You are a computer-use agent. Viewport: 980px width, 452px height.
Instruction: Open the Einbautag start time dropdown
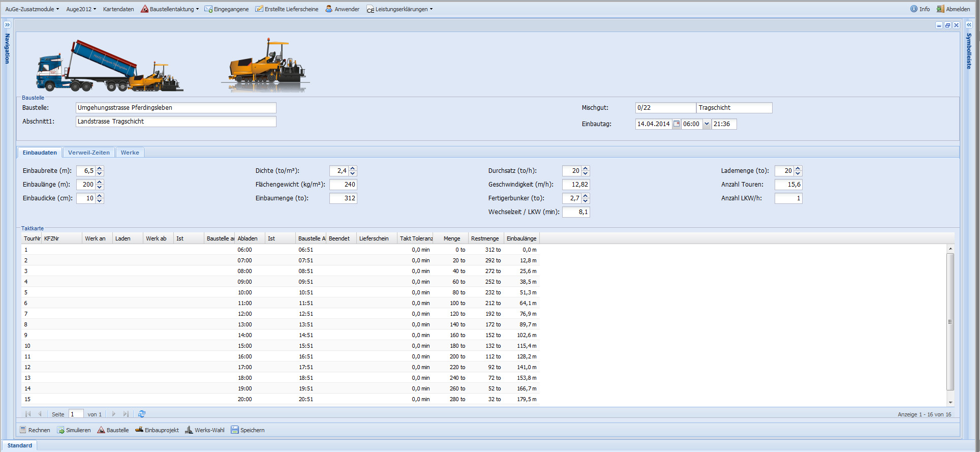coord(707,124)
